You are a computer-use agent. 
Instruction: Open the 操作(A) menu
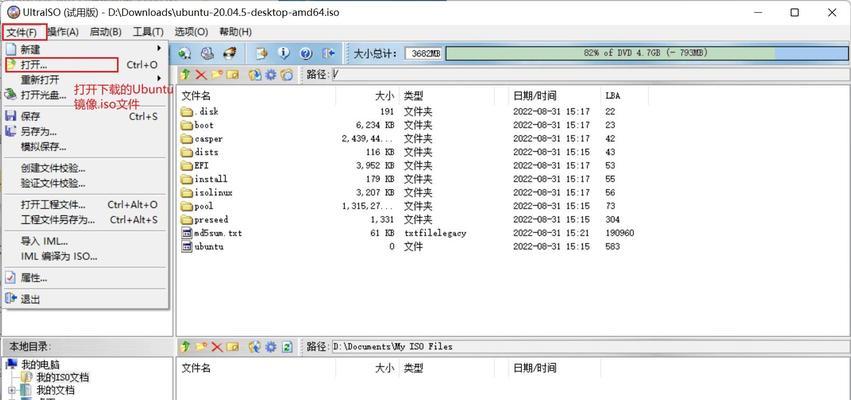click(64, 32)
